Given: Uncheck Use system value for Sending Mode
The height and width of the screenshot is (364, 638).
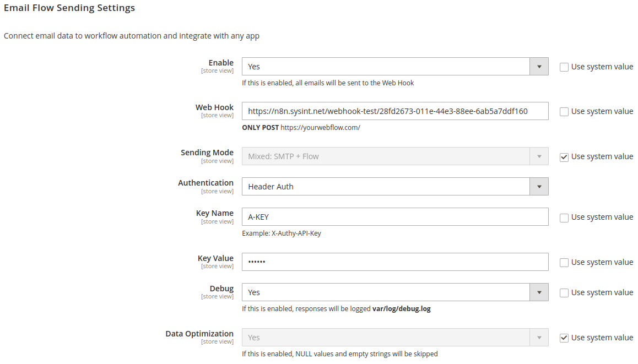Looking at the screenshot, I should point(564,157).
